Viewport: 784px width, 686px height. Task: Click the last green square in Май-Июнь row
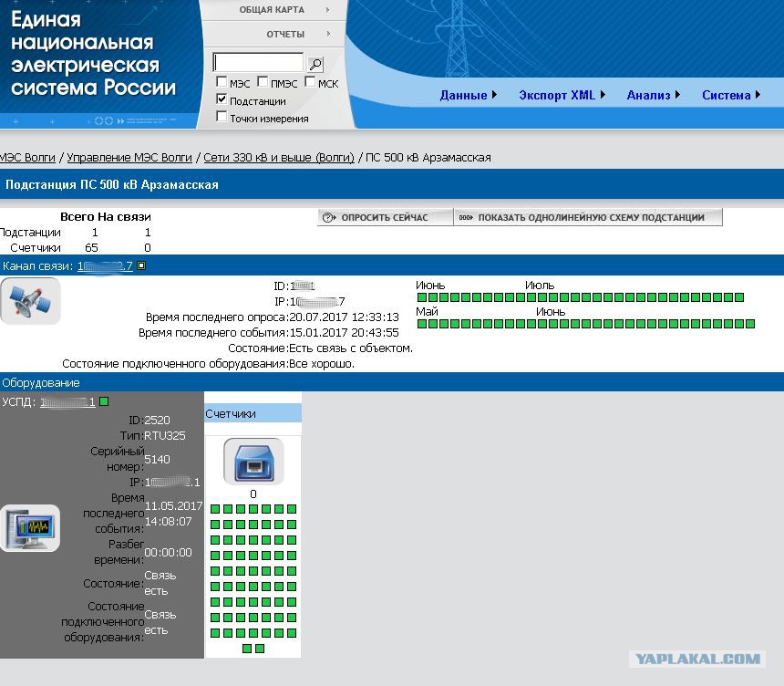[750, 324]
